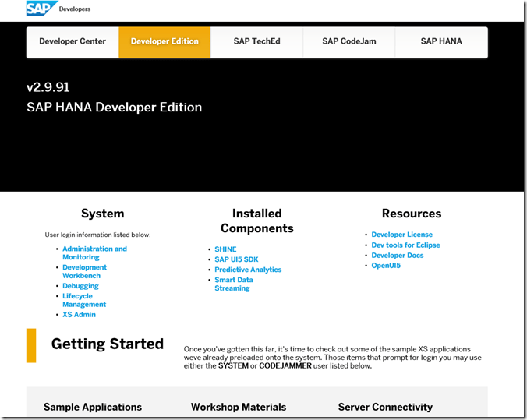Open the Developer Center tab
This screenshot has width=527, height=420.
tap(73, 42)
